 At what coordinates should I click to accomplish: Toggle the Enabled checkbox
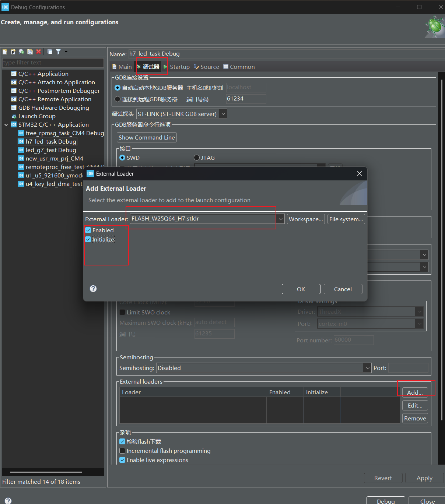(x=88, y=230)
